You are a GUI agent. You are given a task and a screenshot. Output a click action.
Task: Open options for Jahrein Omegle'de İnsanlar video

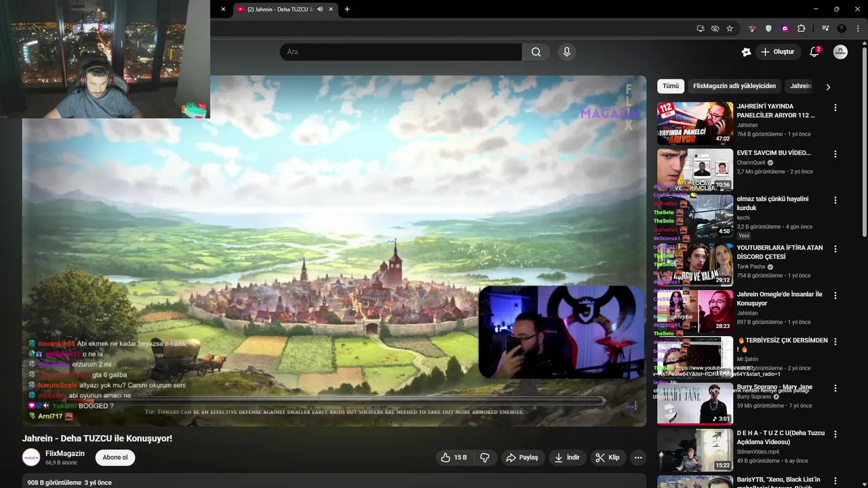[835, 296]
